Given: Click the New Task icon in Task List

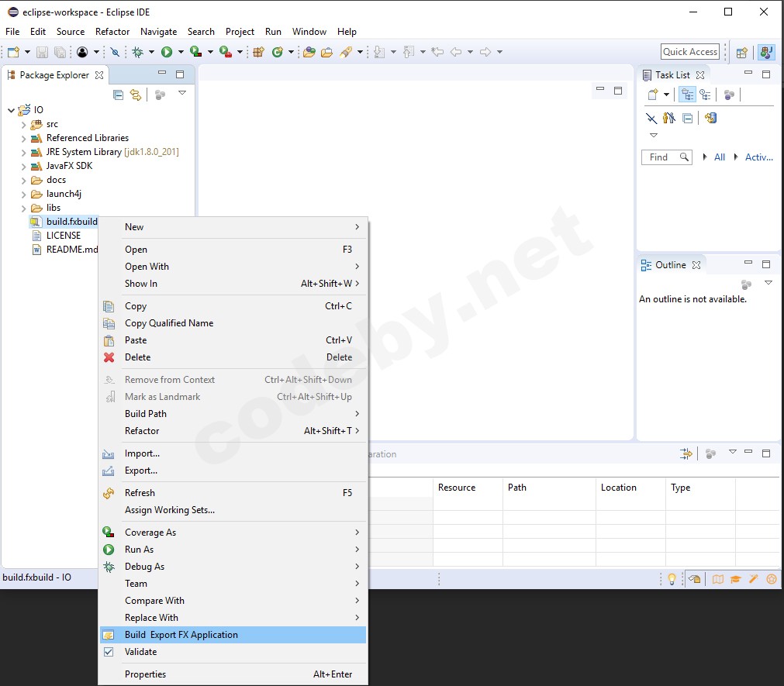Looking at the screenshot, I should click(x=652, y=95).
